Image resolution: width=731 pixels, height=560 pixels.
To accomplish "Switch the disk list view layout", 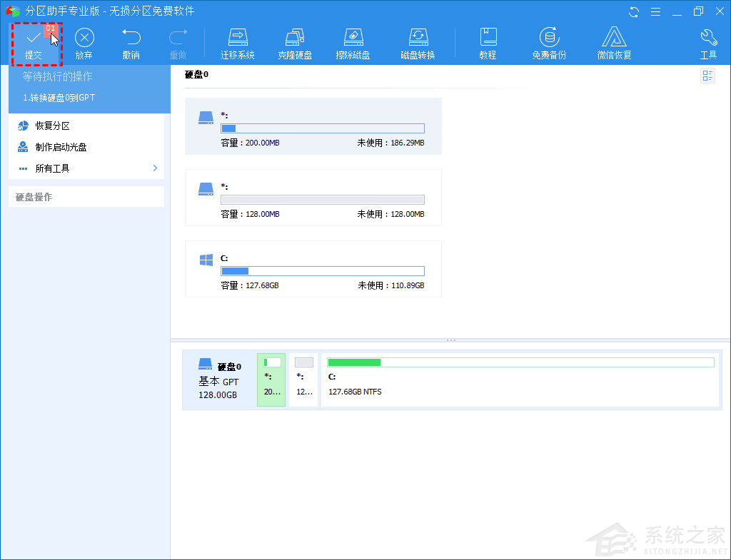I will (x=707, y=76).
